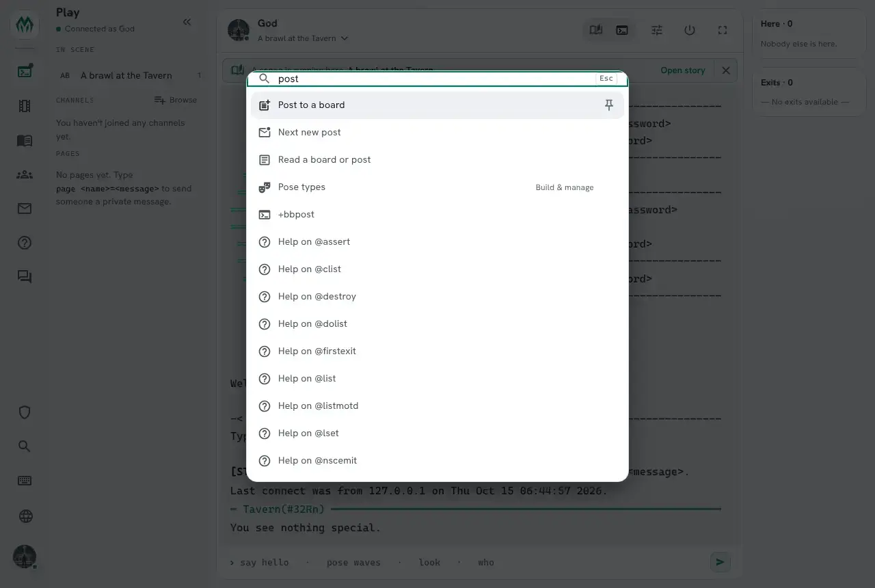Click the banner map icon
875x588 pixels.
[237, 70]
